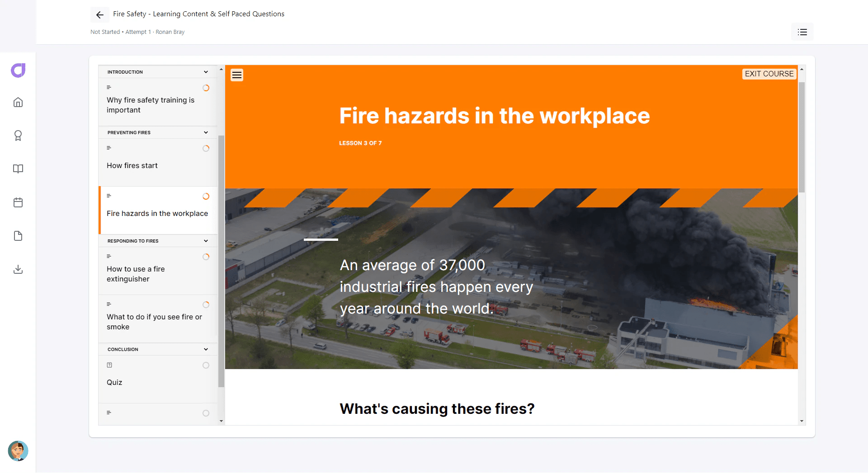Open the Why fire safety training is important lesson

pyautogui.click(x=150, y=105)
